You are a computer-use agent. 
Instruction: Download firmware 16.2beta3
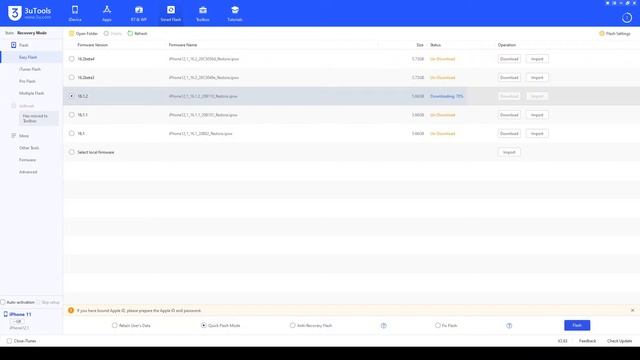(509, 77)
